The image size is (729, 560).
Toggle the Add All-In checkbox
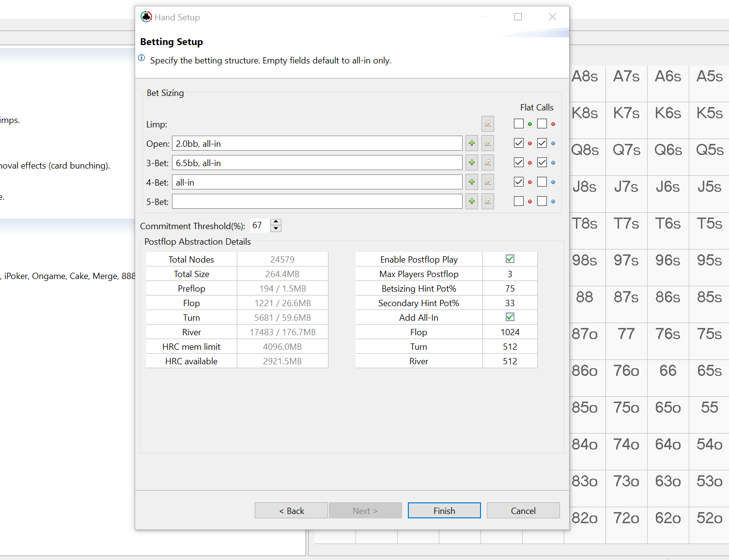(510, 317)
